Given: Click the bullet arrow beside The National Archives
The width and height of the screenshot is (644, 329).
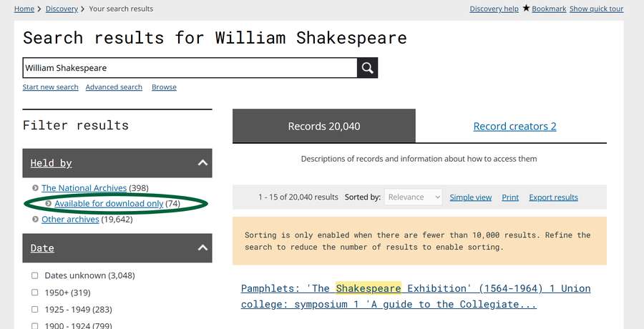Looking at the screenshot, I should click(x=35, y=188).
